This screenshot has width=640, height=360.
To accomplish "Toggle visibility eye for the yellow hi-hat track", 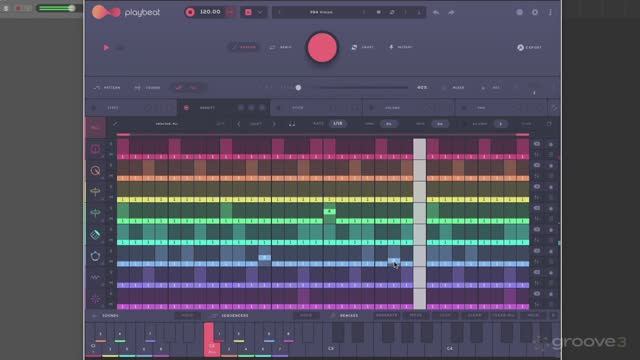I will [x=537, y=187].
